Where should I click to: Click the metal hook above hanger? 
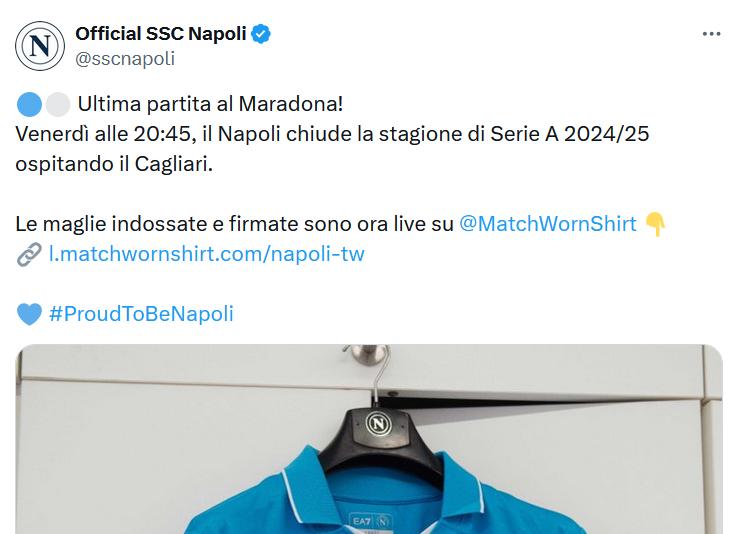(x=371, y=354)
